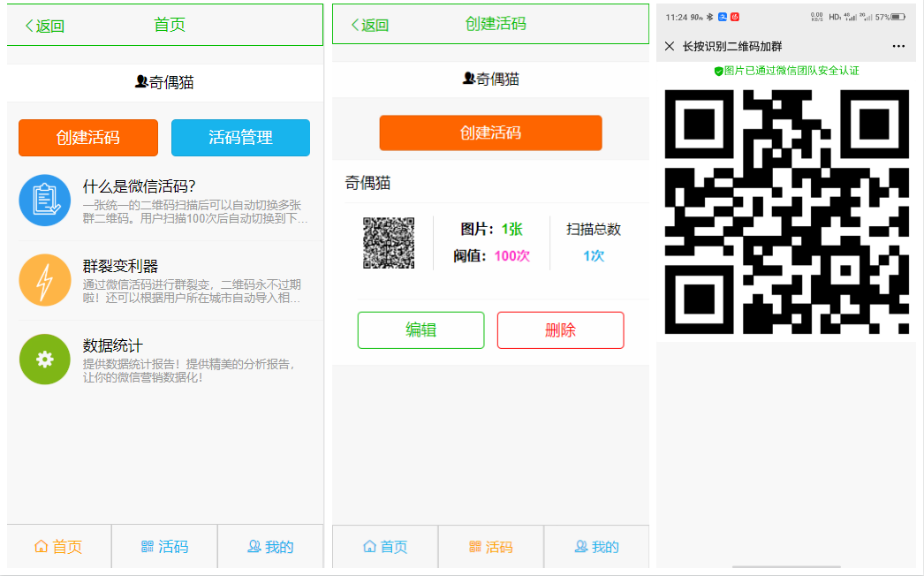Tap the 1张 image count value
This screenshot has height=576, width=924.
[x=512, y=230]
